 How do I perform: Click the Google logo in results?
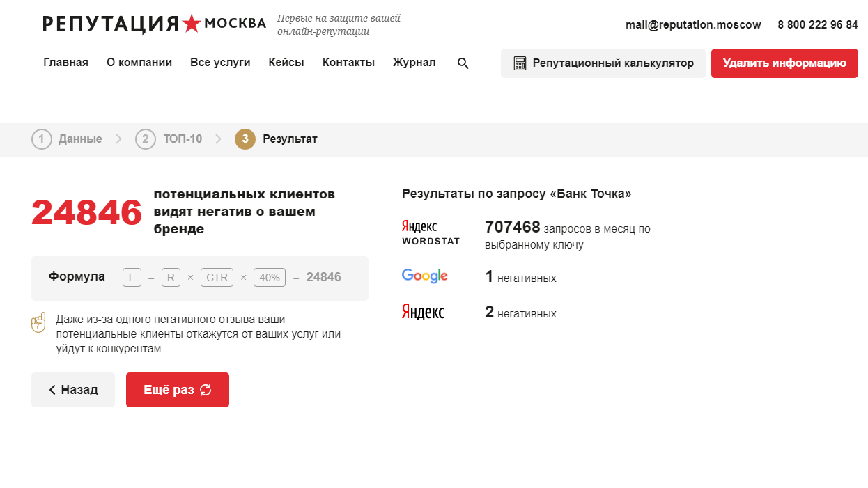click(x=425, y=276)
